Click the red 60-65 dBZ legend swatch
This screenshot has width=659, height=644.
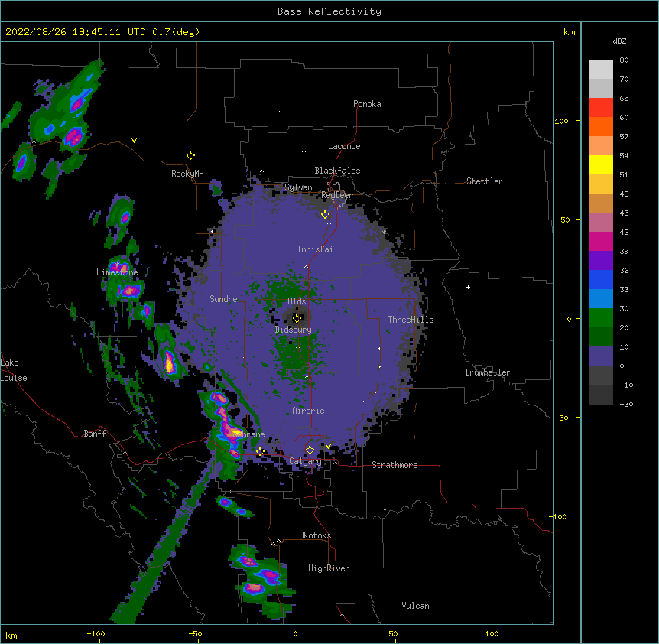point(601,108)
